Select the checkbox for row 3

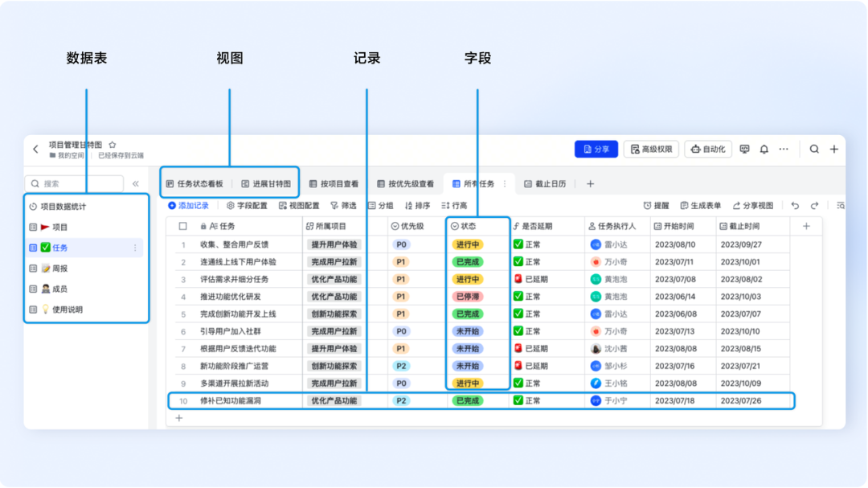[x=182, y=279]
